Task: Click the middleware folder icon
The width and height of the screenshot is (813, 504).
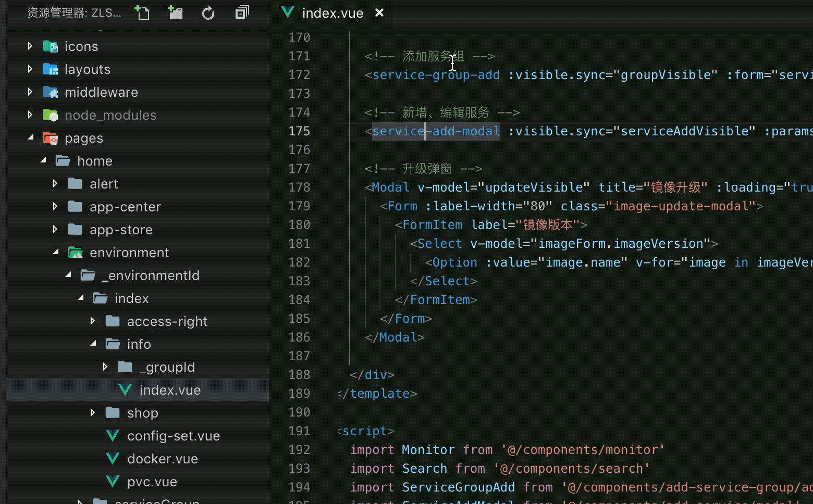Action: click(x=51, y=92)
